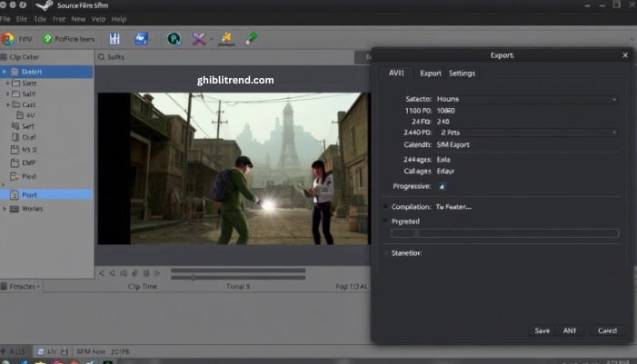Image resolution: width=637 pixels, height=364 pixels.
Task: Open the dropdown arrow beside pink X icon
Action: tap(211, 39)
